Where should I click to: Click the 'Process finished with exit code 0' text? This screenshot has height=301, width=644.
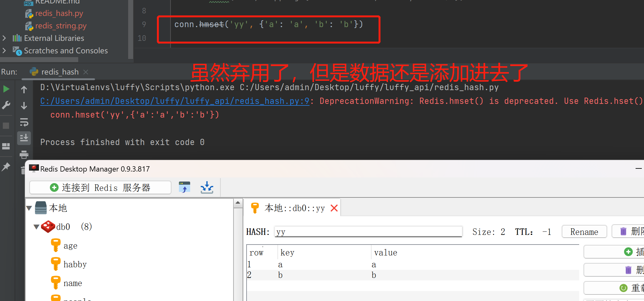pos(123,142)
